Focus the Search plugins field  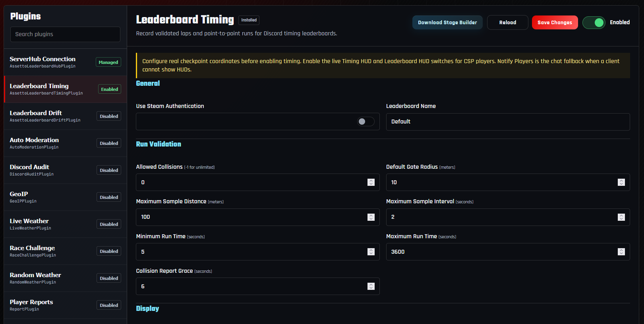pos(65,34)
